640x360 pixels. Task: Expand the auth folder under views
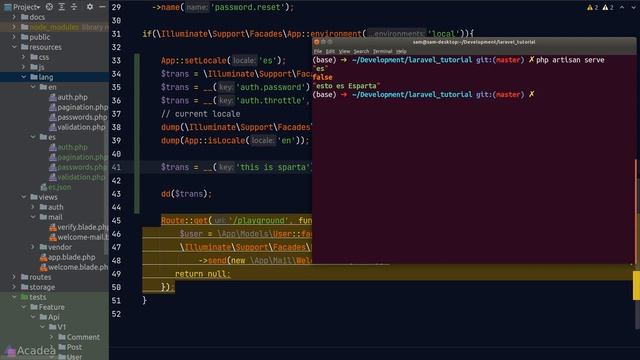pos(33,207)
